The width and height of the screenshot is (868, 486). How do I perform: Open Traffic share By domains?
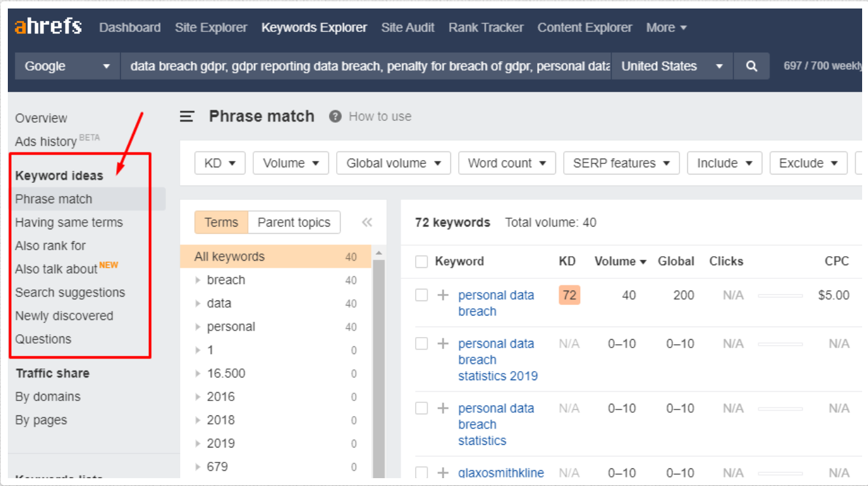[48, 397]
